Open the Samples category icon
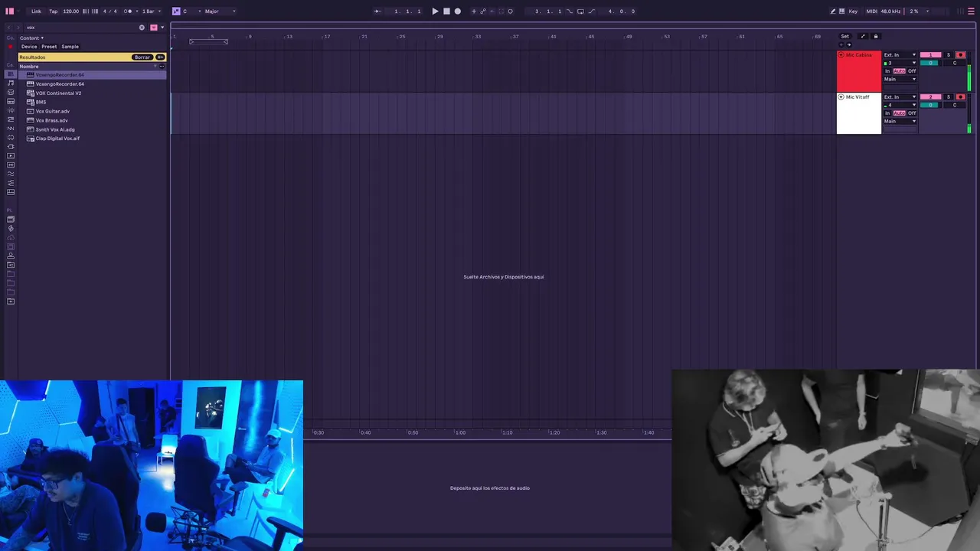The image size is (980, 551). (11, 165)
